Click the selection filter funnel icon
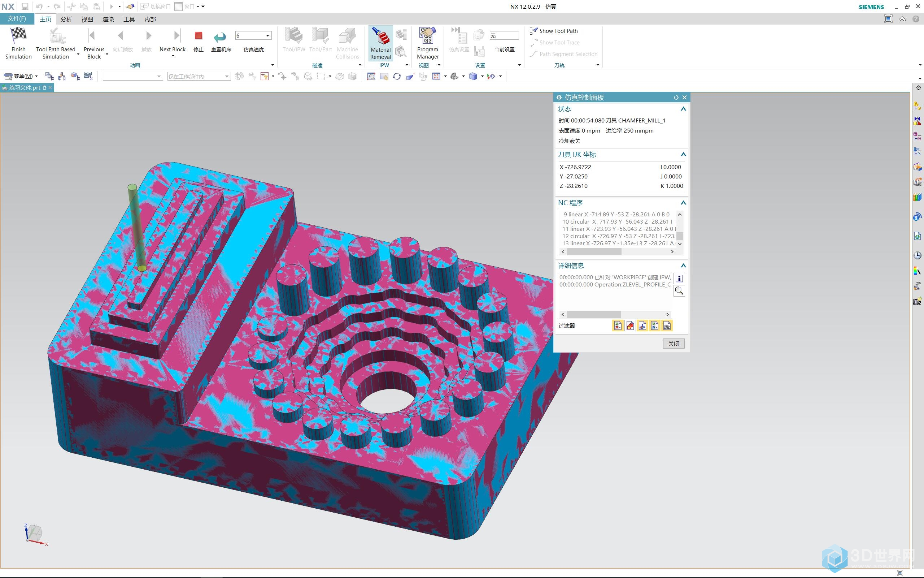Viewport: 924px width, 578px height. pyautogui.click(x=264, y=77)
